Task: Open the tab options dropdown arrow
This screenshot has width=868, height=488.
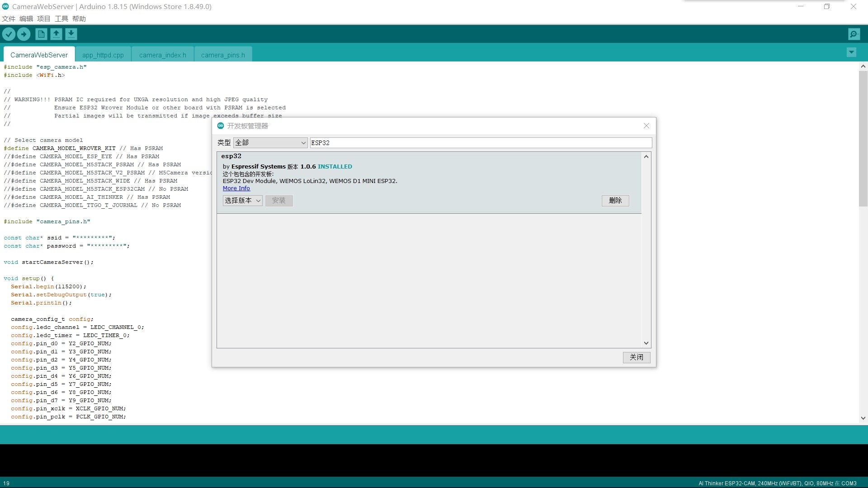Action: pos(851,52)
